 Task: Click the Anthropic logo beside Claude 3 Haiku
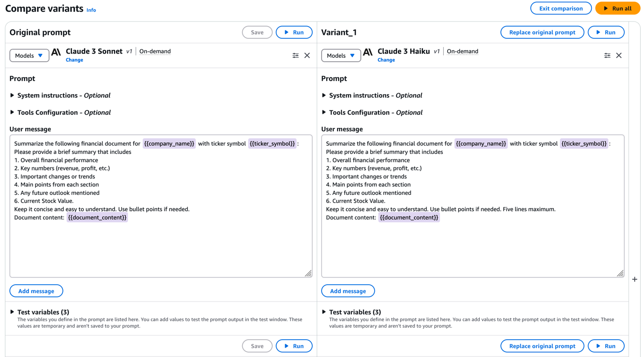pyautogui.click(x=368, y=52)
